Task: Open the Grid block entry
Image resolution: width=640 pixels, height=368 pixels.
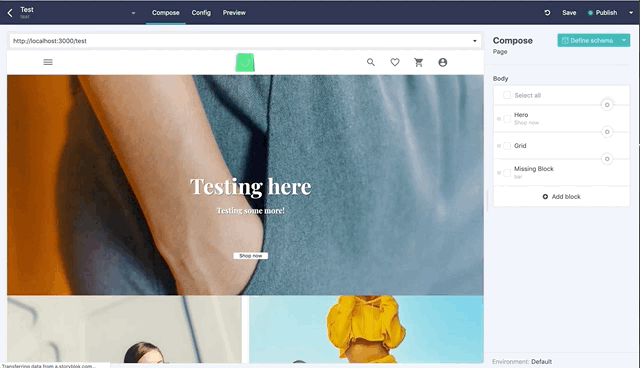Action: pyautogui.click(x=562, y=146)
